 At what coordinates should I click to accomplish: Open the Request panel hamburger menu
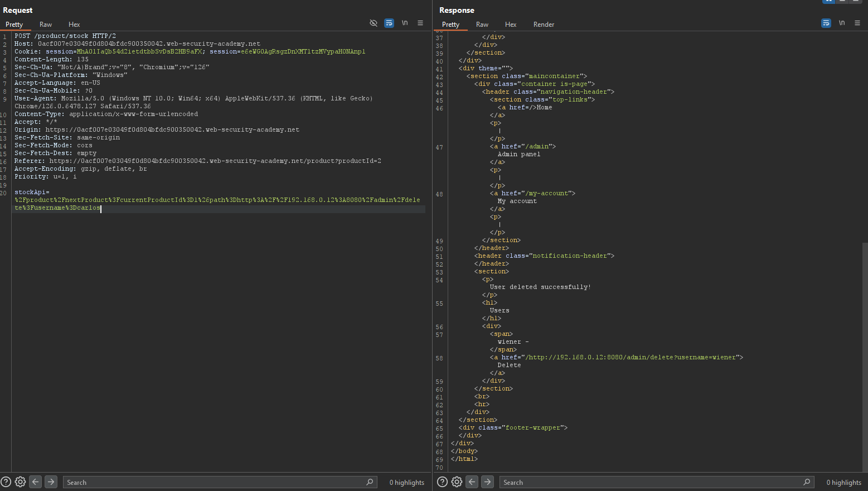pos(420,23)
